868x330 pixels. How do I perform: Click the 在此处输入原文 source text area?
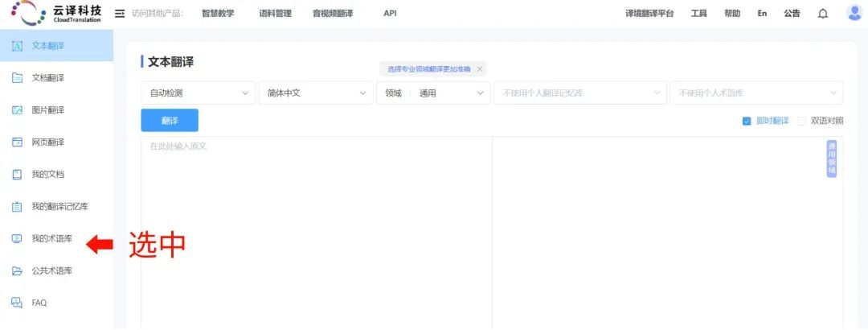pyautogui.click(x=317, y=233)
